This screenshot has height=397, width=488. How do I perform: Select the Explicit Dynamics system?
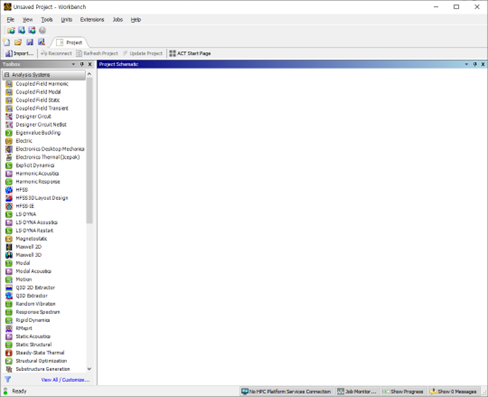click(35, 165)
